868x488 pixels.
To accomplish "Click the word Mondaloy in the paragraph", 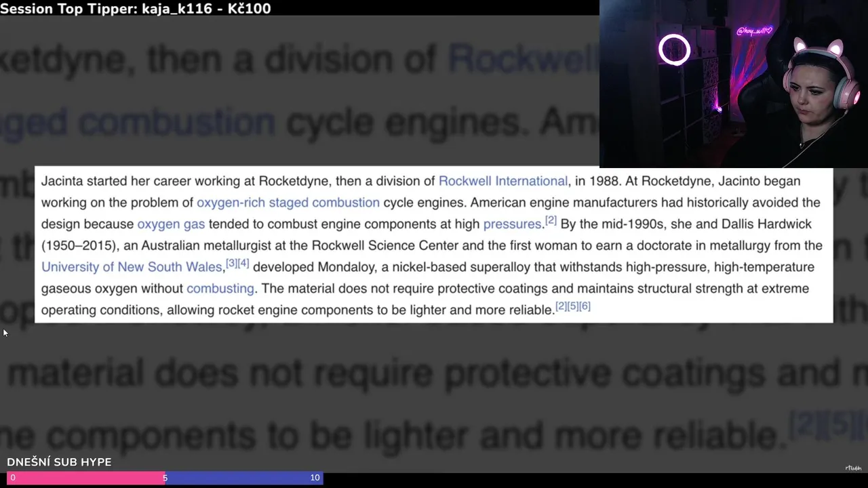I will coord(347,267).
